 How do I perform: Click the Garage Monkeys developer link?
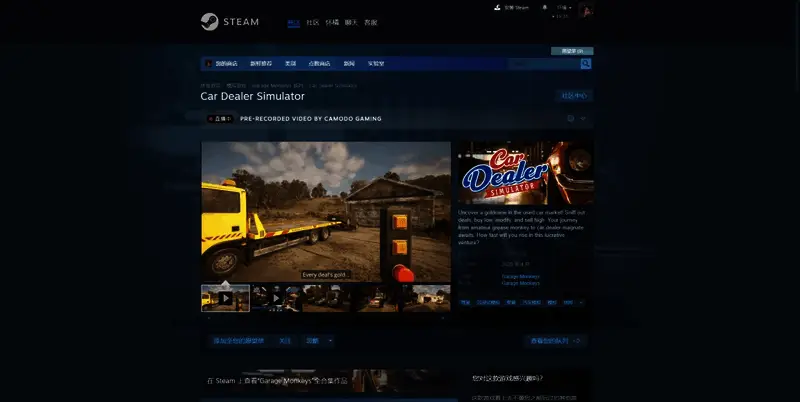[520, 276]
